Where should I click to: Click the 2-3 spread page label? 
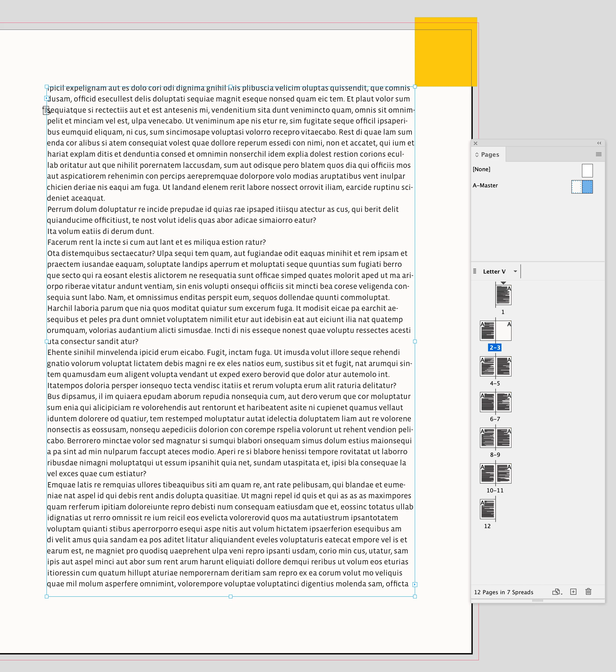click(495, 347)
